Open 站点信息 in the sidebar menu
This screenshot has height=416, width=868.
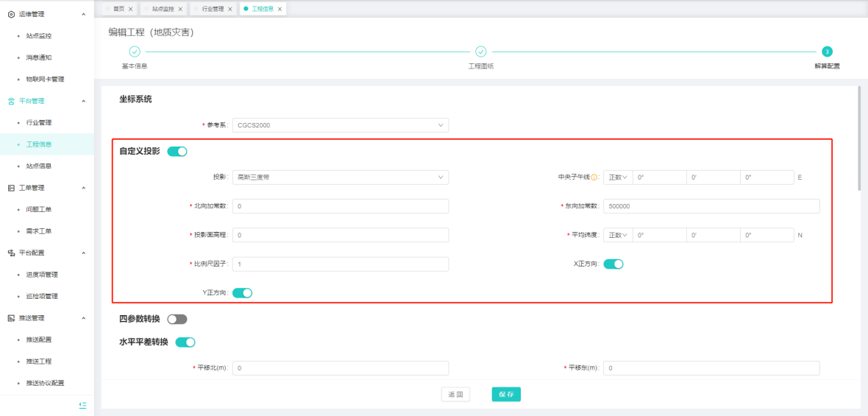pos(38,166)
